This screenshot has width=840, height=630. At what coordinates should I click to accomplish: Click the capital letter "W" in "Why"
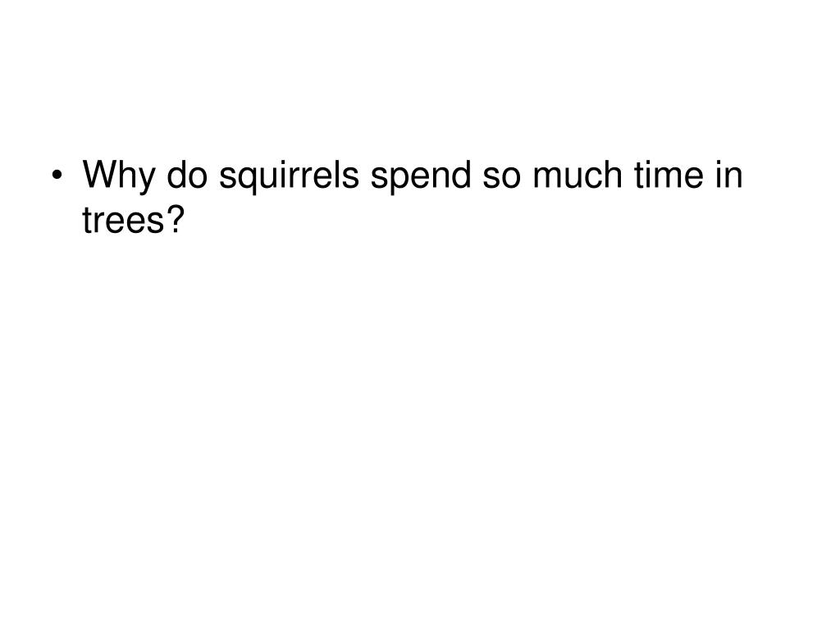pyautogui.click(x=99, y=174)
